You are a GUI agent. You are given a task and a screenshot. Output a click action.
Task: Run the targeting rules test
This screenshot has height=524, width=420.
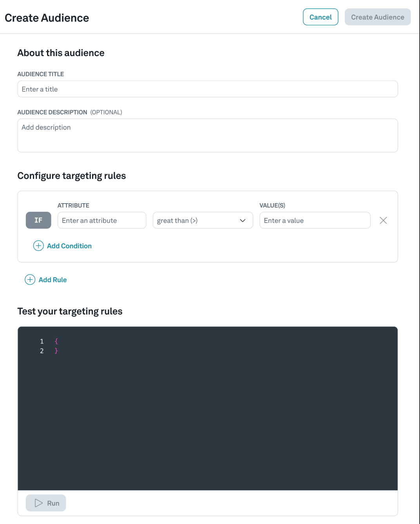pyautogui.click(x=46, y=503)
